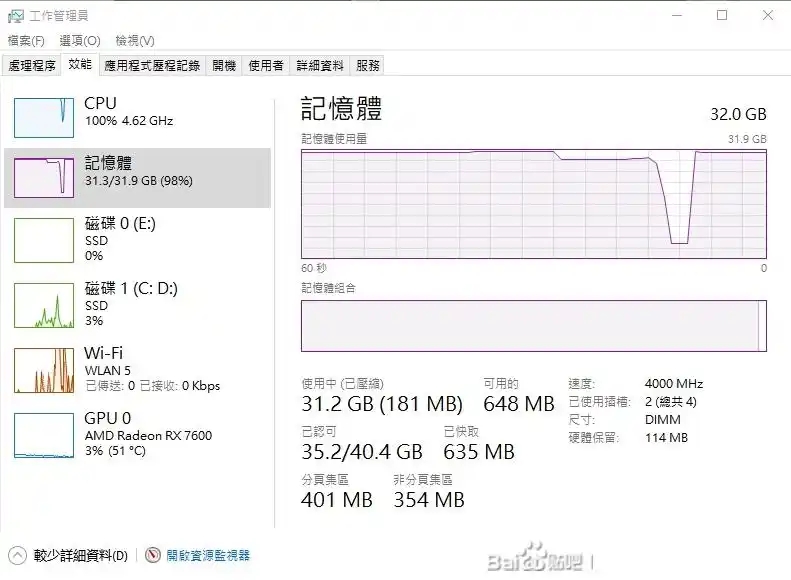Select the CPU usage mini graph
Screen dimensions: 791x580
click(44, 118)
